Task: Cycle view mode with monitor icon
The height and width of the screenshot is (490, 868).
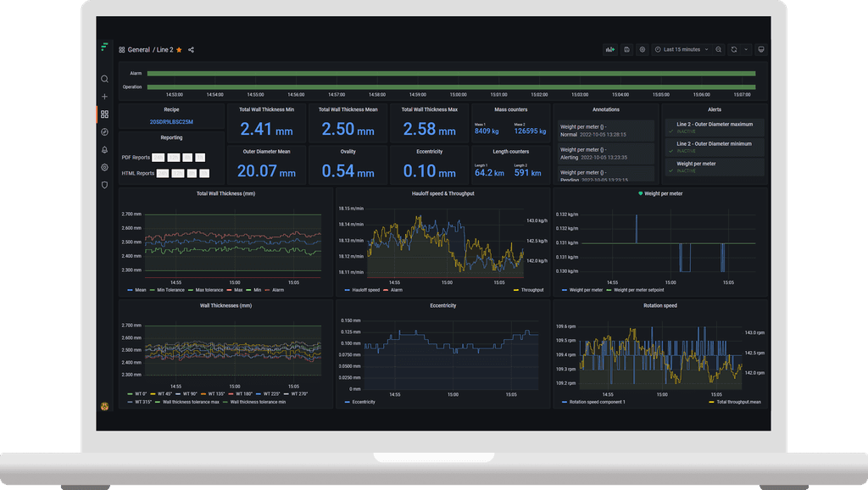Action: coord(761,50)
